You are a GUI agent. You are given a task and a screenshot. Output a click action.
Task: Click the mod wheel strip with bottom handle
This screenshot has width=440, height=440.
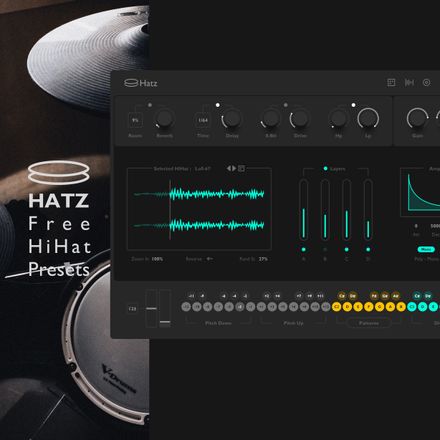point(165,308)
